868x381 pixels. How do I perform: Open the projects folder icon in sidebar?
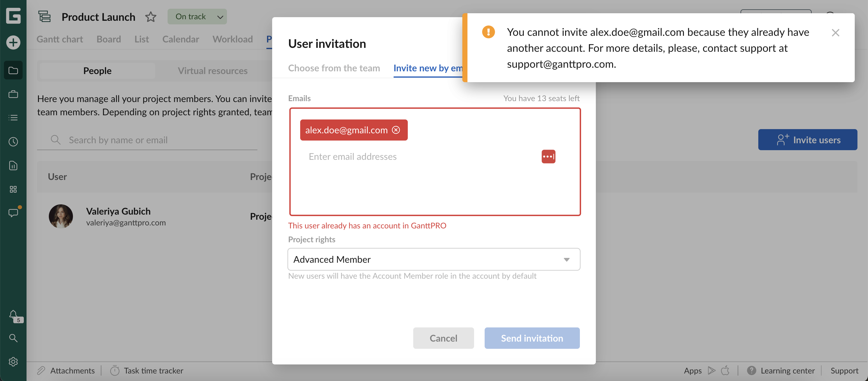[x=13, y=70]
